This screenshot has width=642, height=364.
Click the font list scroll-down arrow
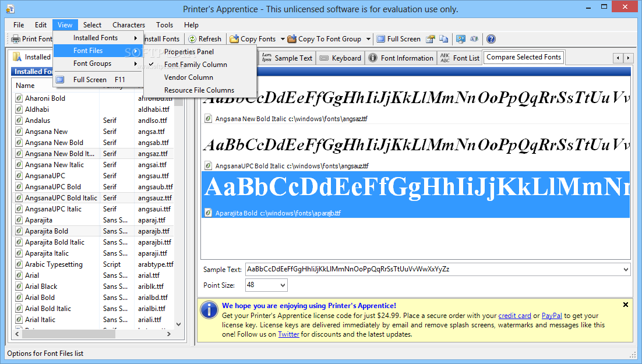(178, 324)
